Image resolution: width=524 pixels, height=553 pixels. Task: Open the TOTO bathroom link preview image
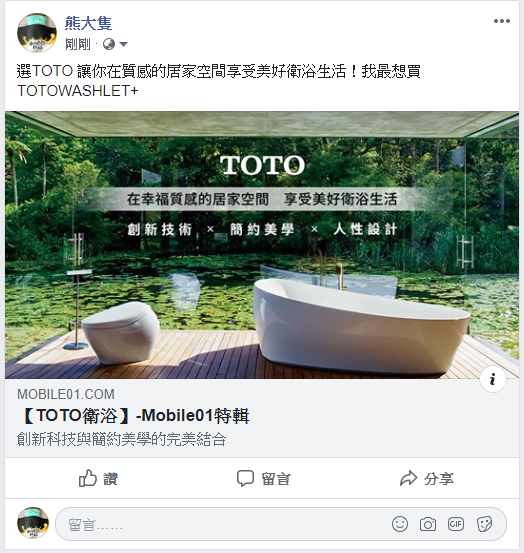(262, 245)
